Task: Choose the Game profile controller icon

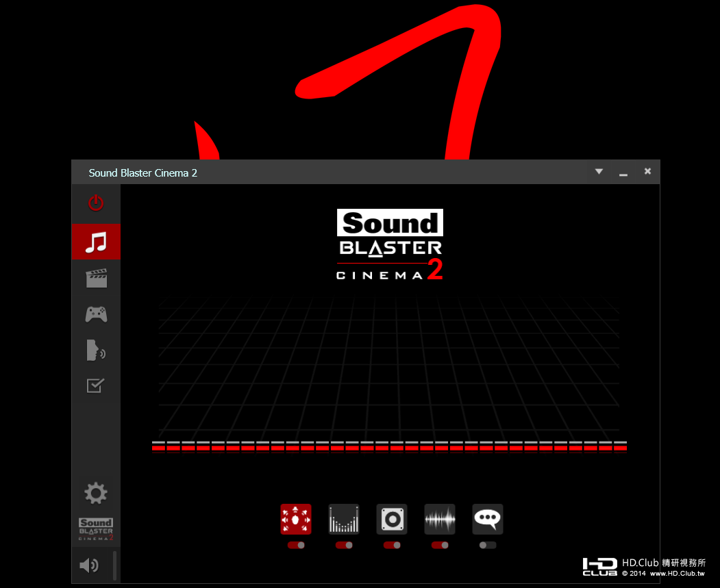Action: tap(96, 314)
